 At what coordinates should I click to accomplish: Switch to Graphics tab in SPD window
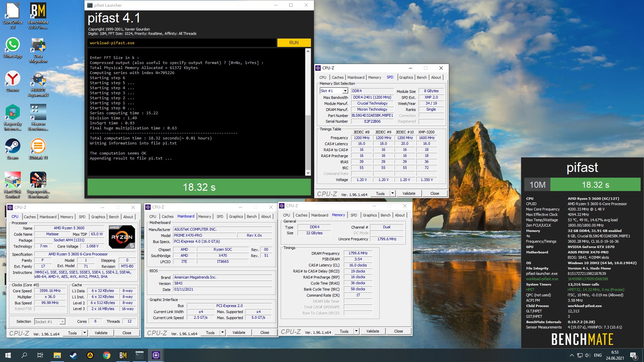[406, 77]
